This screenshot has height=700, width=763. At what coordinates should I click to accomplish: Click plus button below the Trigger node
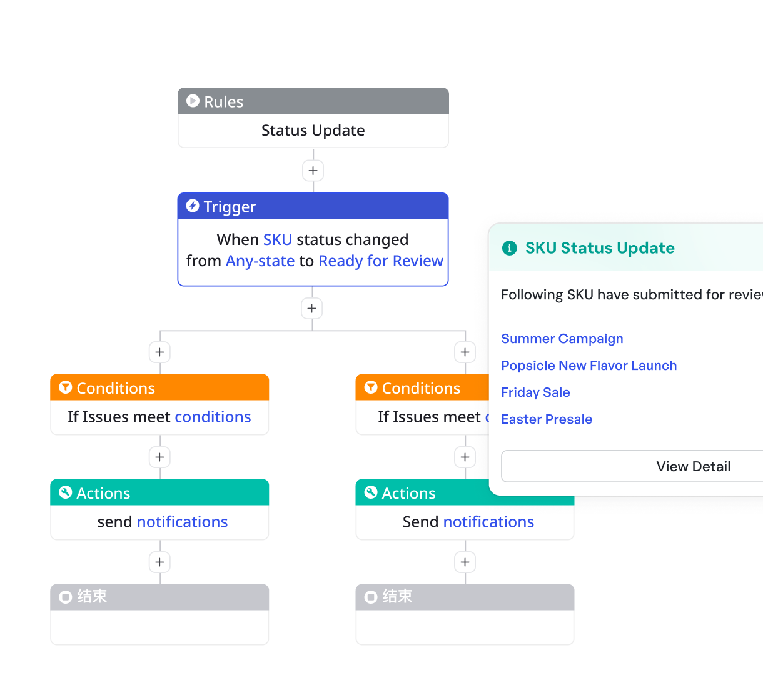point(312,309)
